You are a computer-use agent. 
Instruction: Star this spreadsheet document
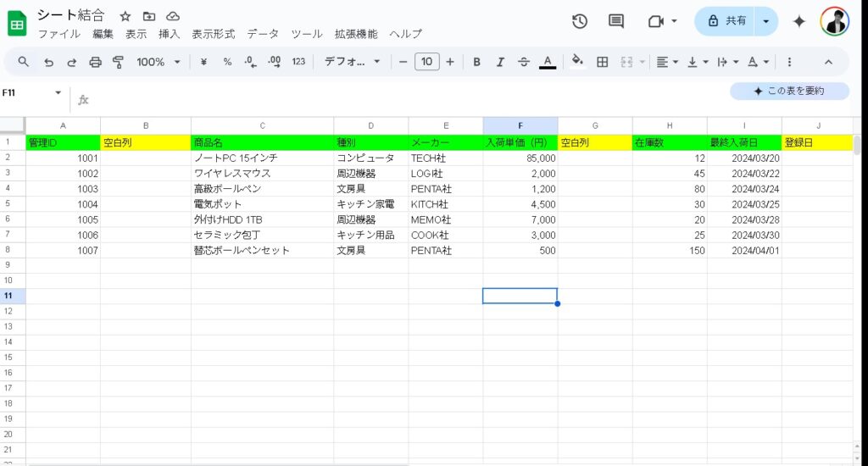125,16
